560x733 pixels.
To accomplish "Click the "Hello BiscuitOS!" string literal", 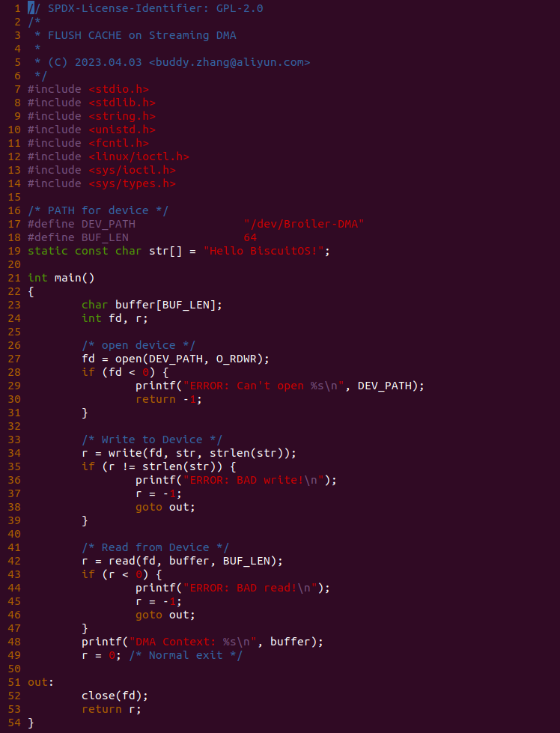I will [x=264, y=251].
